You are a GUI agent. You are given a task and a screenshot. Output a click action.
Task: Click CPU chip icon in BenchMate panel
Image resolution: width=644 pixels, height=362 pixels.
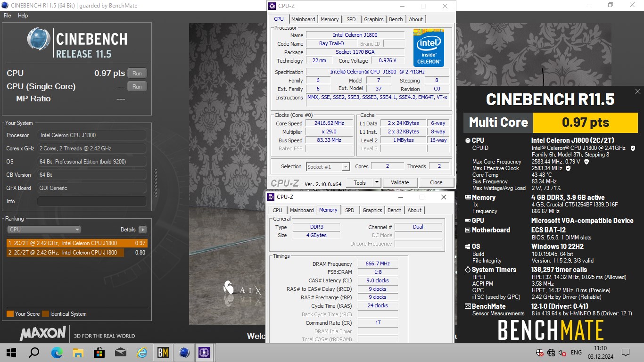tap(468, 140)
